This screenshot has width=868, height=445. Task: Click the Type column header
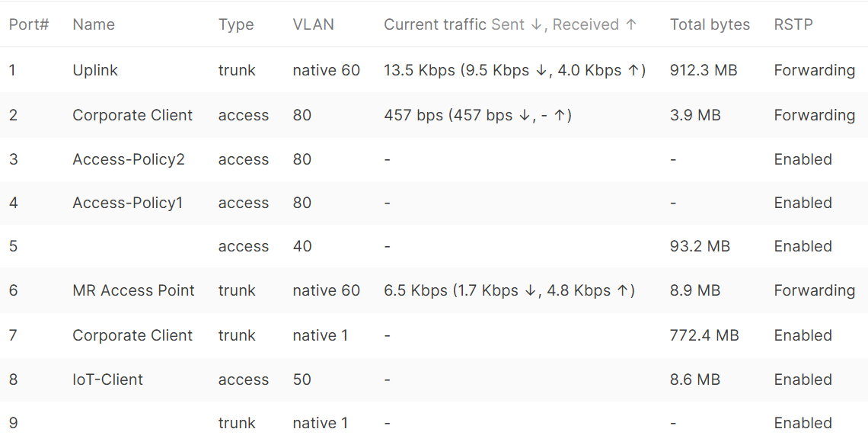click(236, 24)
